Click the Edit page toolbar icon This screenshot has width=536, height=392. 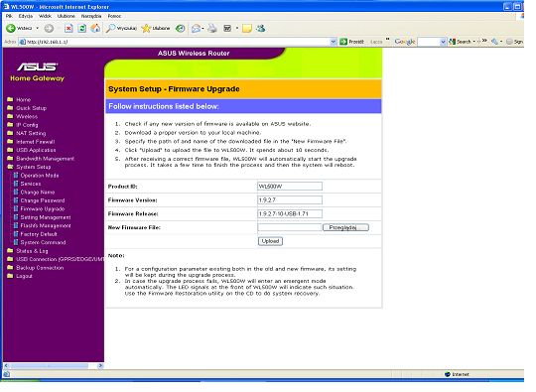point(227,29)
